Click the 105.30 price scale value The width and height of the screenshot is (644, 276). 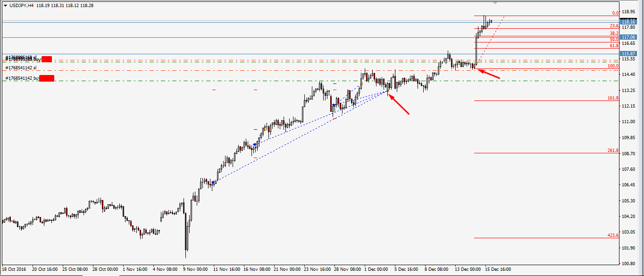click(x=629, y=201)
